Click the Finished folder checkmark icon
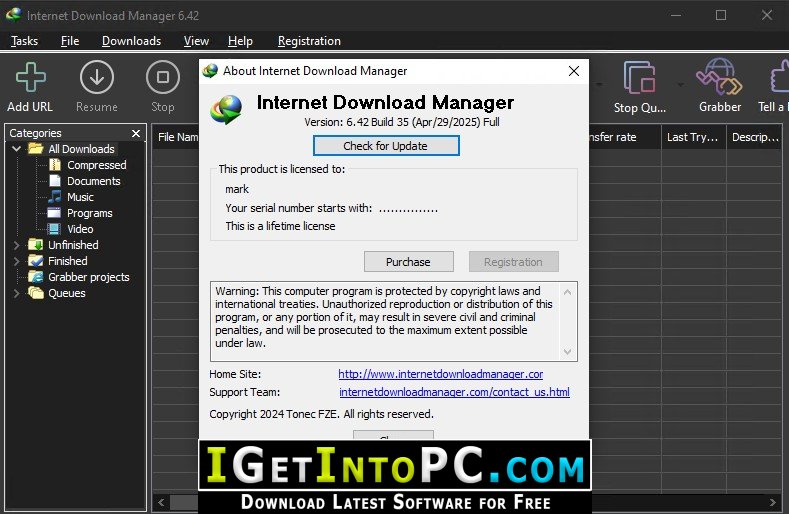This screenshot has height=514, width=789. tap(36, 261)
